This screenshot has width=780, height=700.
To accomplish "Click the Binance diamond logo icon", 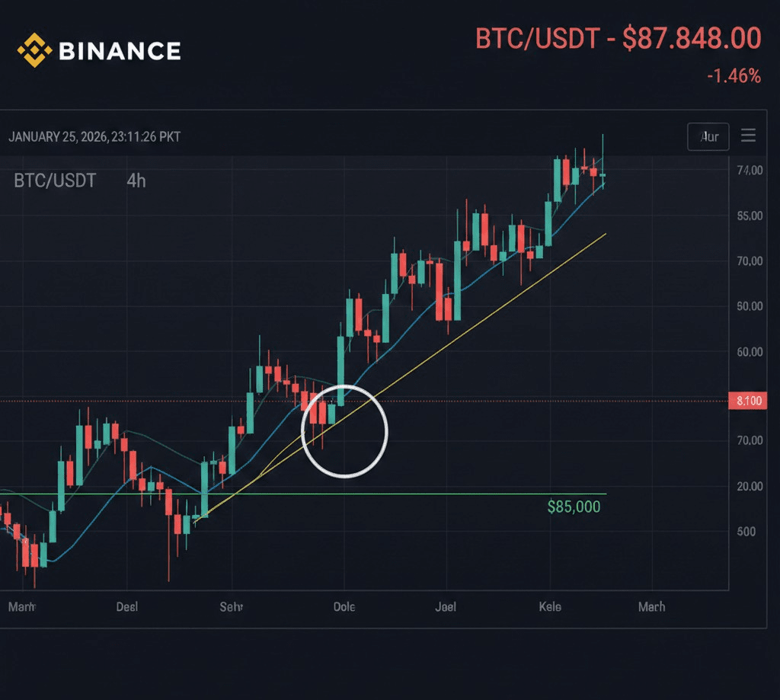I will point(34,50).
